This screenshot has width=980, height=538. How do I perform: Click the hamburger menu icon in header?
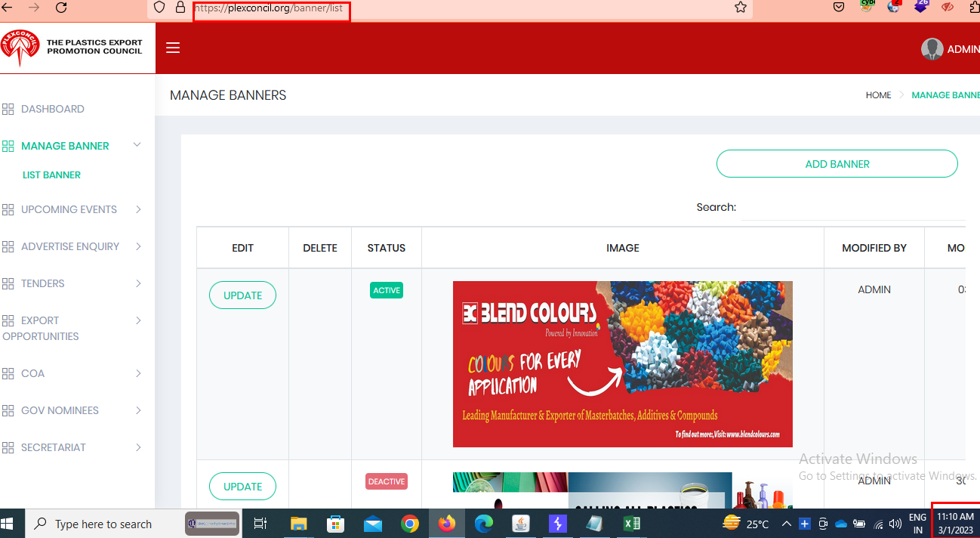[173, 48]
